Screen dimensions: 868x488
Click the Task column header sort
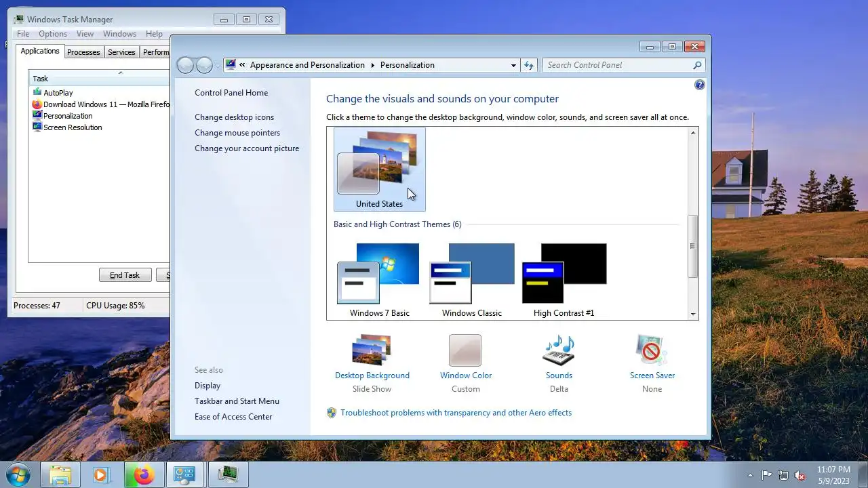click(98, 79)
